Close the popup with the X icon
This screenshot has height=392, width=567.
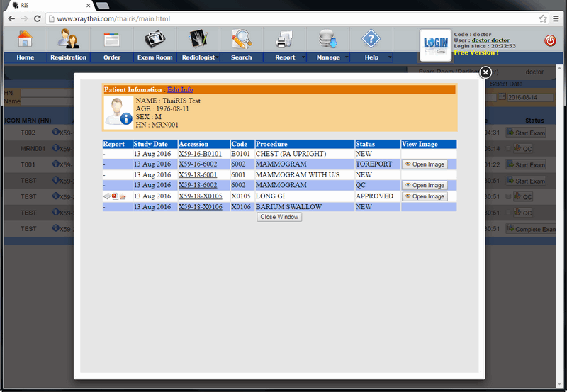tap(485, 72)
